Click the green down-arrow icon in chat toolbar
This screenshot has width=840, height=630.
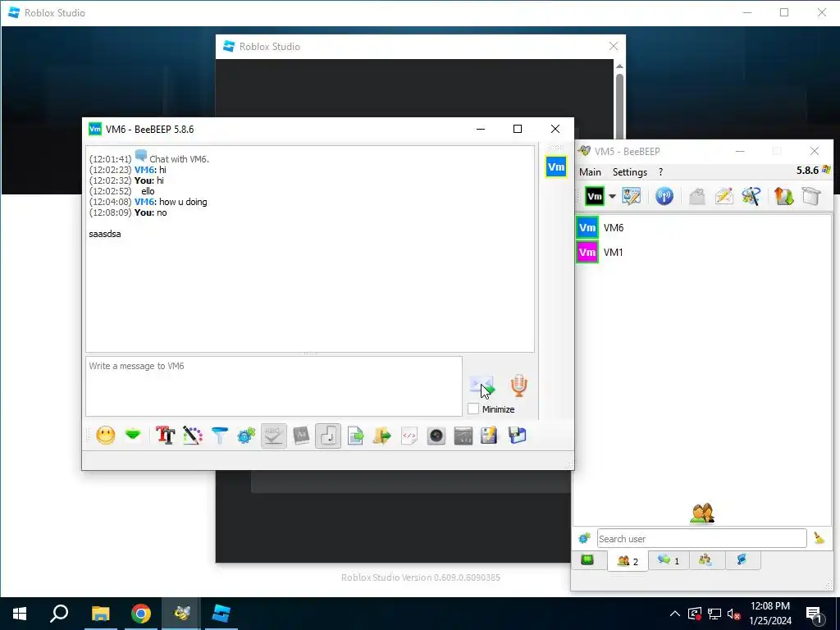coord(133,434)
